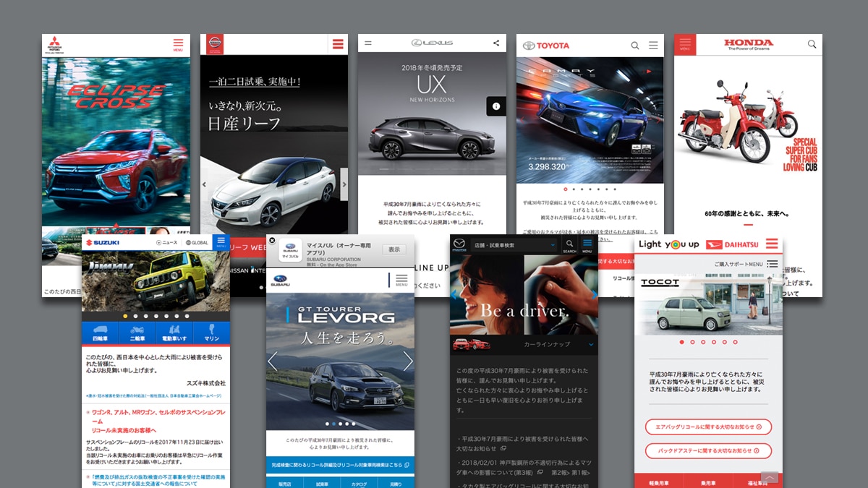Tap the Daihatsu Tocot banner image
This screenshot has height=488, width=868.
tap(708, 304)
